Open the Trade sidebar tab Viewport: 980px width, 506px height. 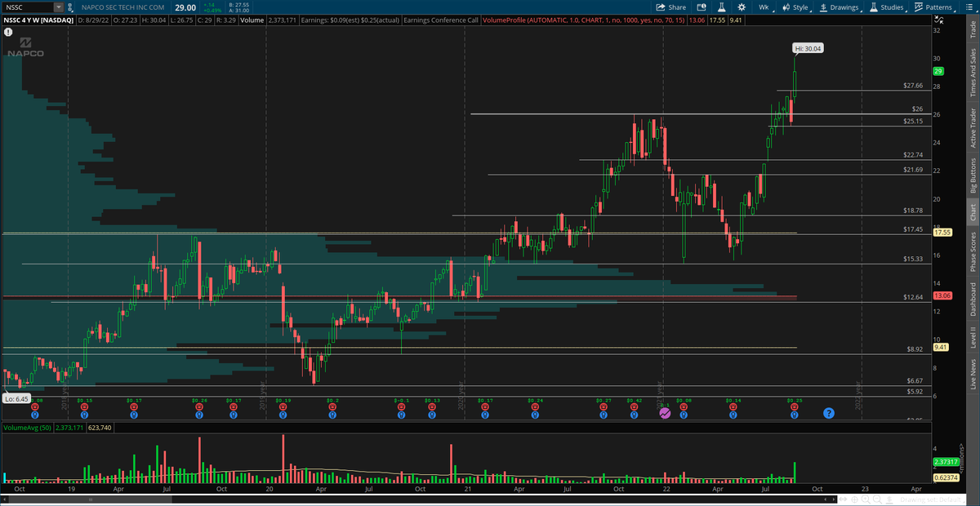(972, 30)
